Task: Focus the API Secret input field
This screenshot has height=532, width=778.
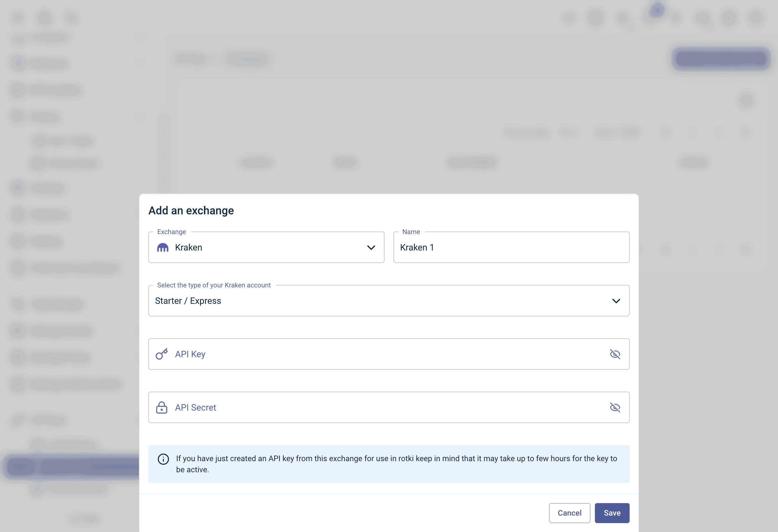Action: [x=389, y=407]
